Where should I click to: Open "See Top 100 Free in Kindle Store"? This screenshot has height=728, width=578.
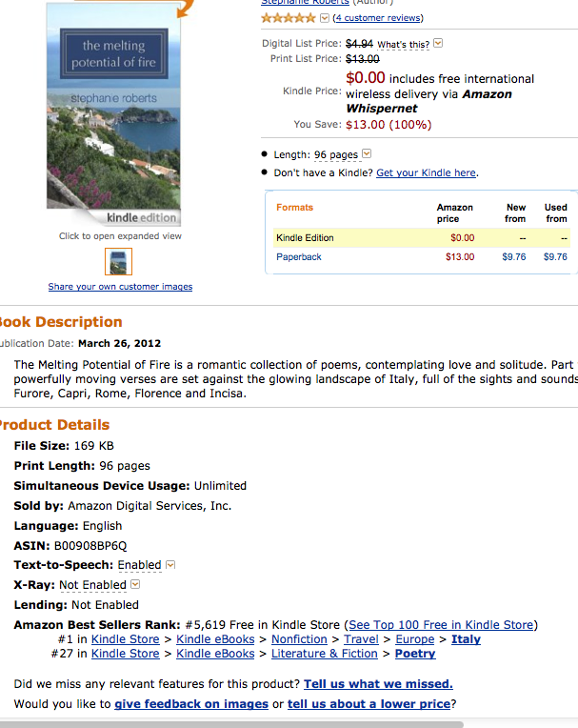(443, 625)
